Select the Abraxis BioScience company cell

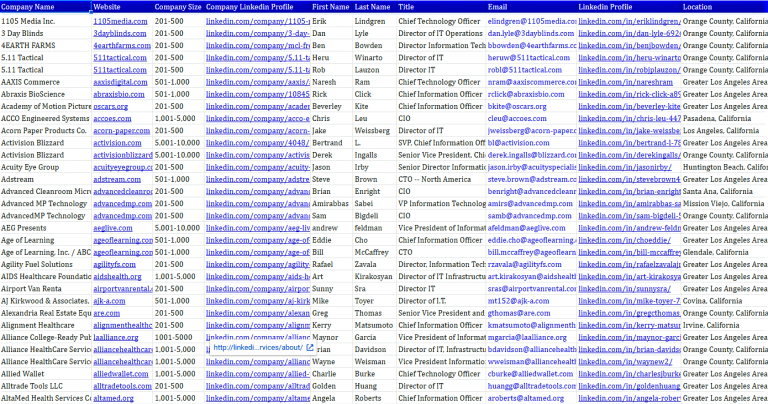[46, 95]
